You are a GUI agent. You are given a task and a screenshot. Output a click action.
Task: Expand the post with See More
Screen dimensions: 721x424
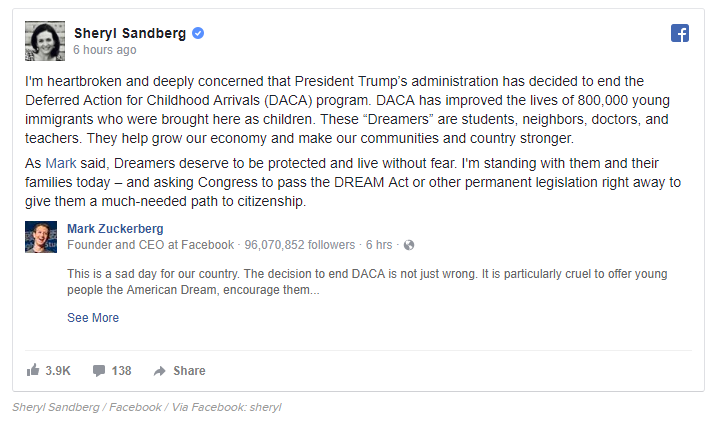93,318
